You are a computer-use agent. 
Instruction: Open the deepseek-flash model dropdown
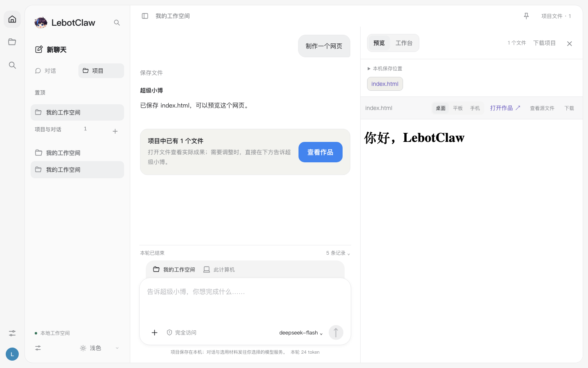pos(301,333)
